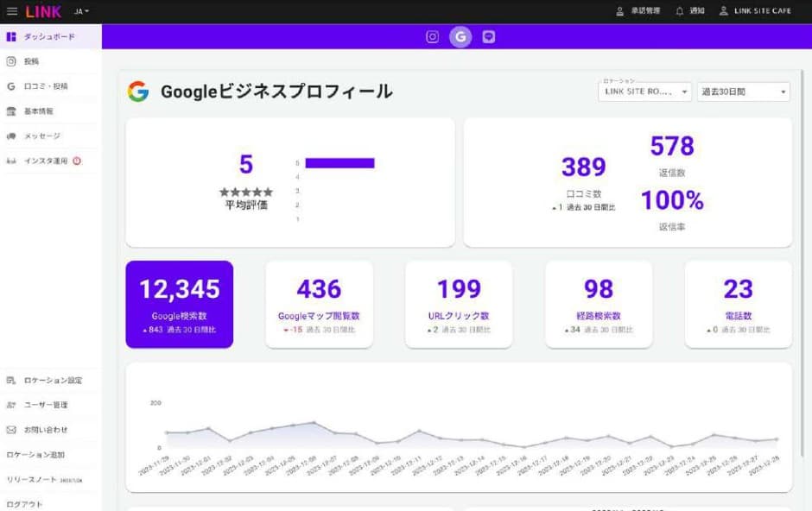Click the 389 口コミ数 value
812x511 pixels.
pos(584,167)
